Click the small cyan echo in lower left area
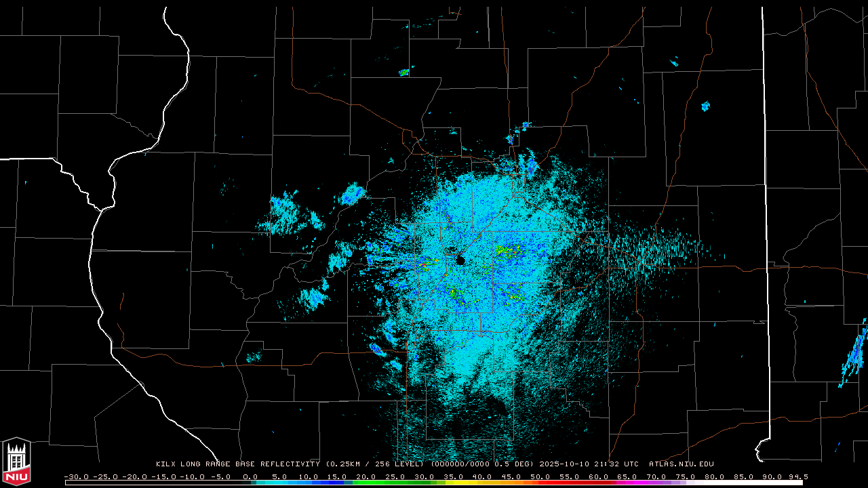Image resolution: width=868 pixels, height=488 pixels. [254, 357]
